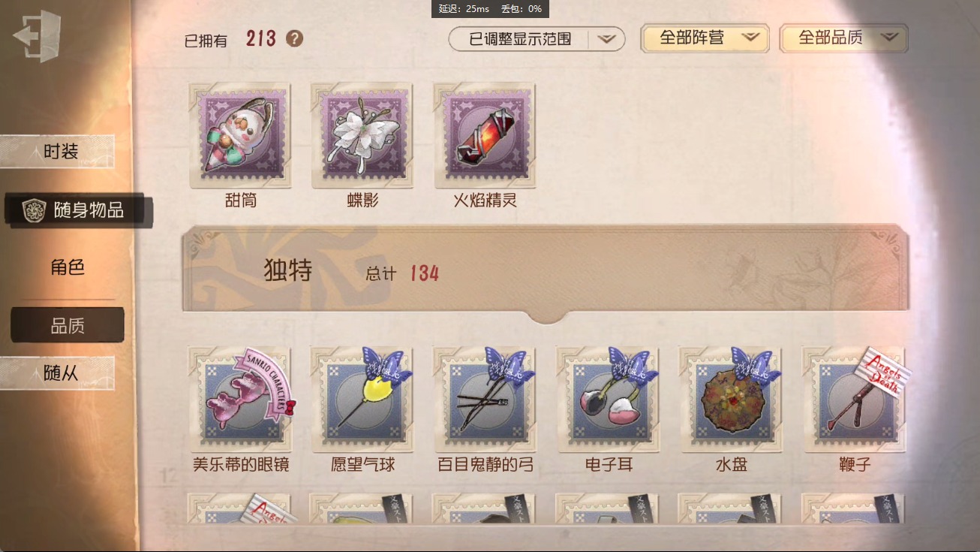Screen dimensions: 980x552
Task: Pick the 电子耳 accessory item
Action: point(609,400)
